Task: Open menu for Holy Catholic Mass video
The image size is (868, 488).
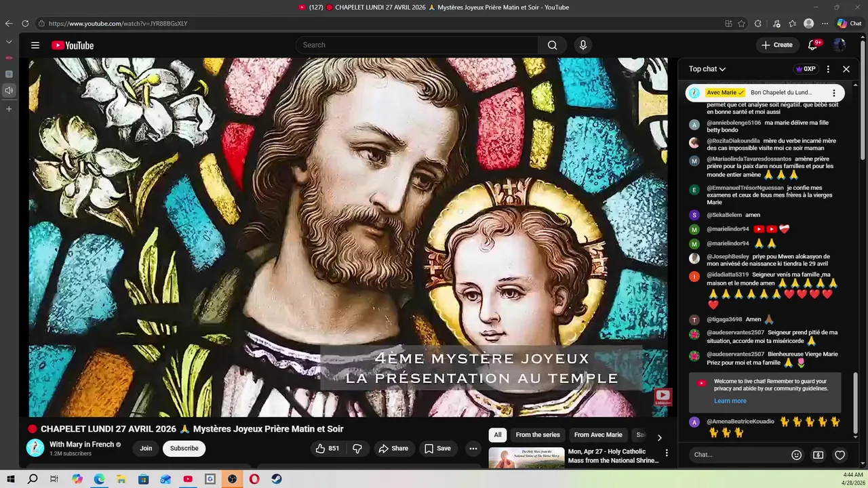Action: [x=667, y=453]
